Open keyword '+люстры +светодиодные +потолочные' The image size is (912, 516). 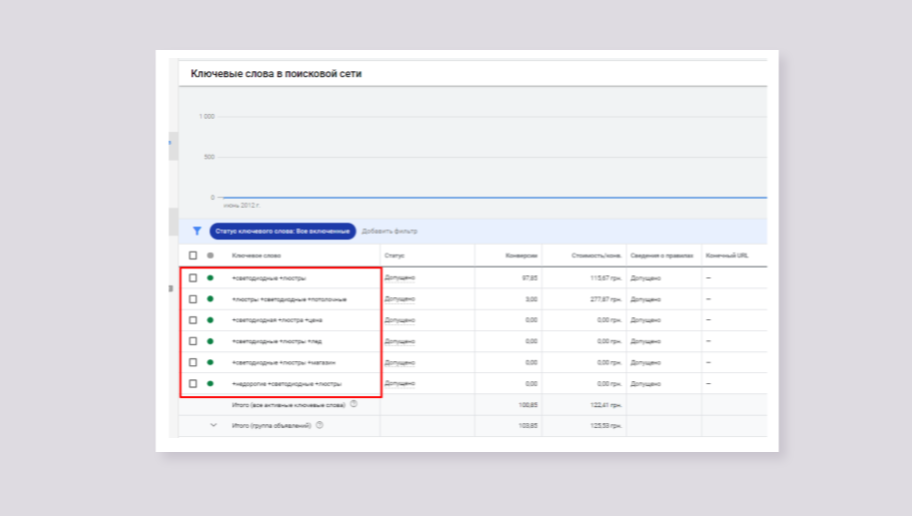289,299
